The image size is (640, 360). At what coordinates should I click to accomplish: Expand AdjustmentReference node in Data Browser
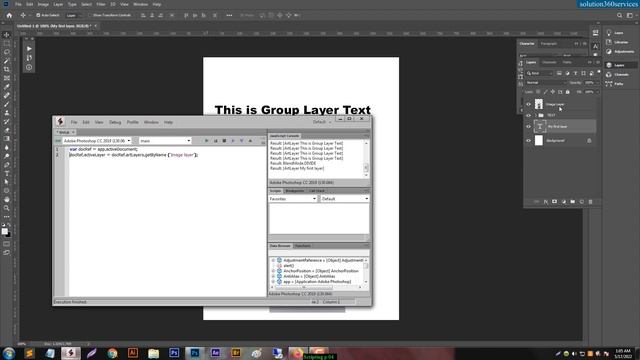(273, 260)
